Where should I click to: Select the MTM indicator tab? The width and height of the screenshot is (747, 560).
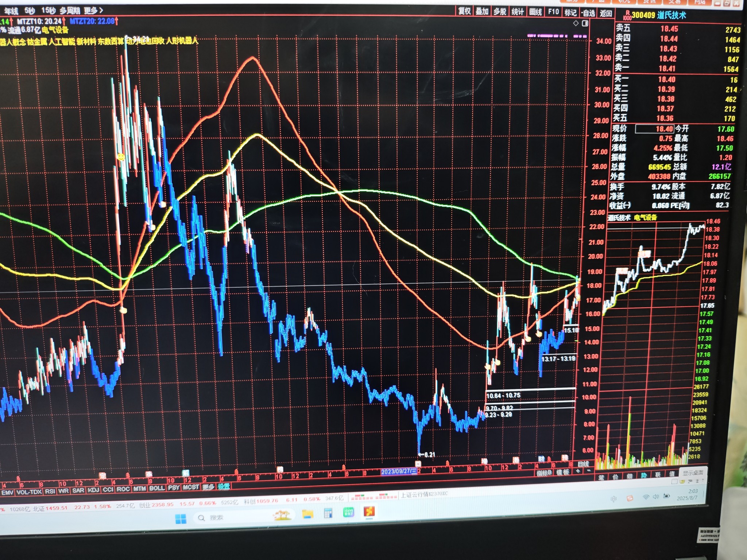coord(139,489)
